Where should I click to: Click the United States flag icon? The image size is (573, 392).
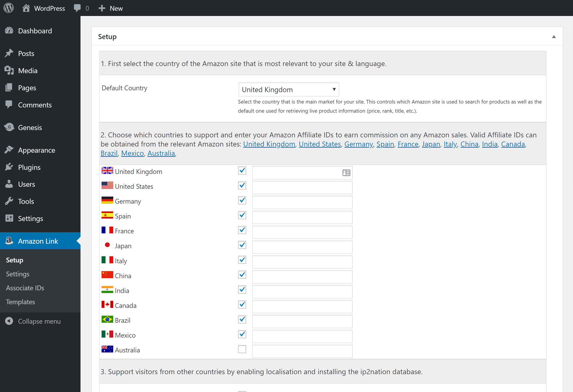coord(107,186)
